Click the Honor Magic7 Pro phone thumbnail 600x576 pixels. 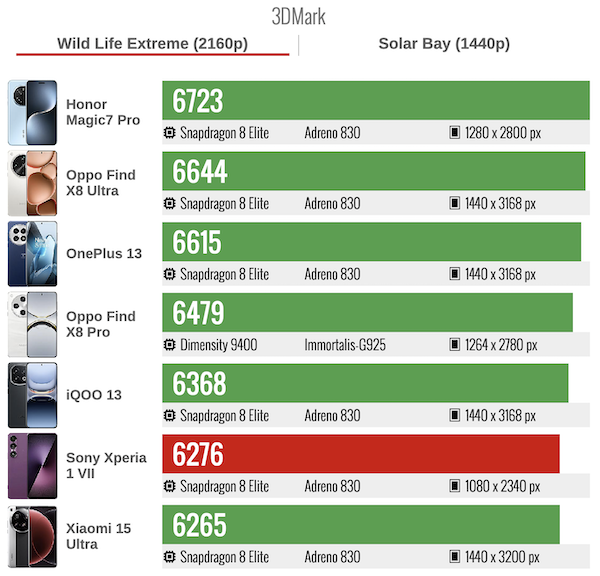pyautogui.click(x=32, y=112)
